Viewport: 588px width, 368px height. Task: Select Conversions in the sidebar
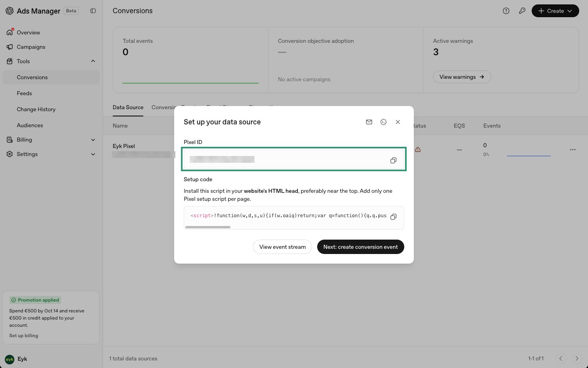[x=51, y=77]
